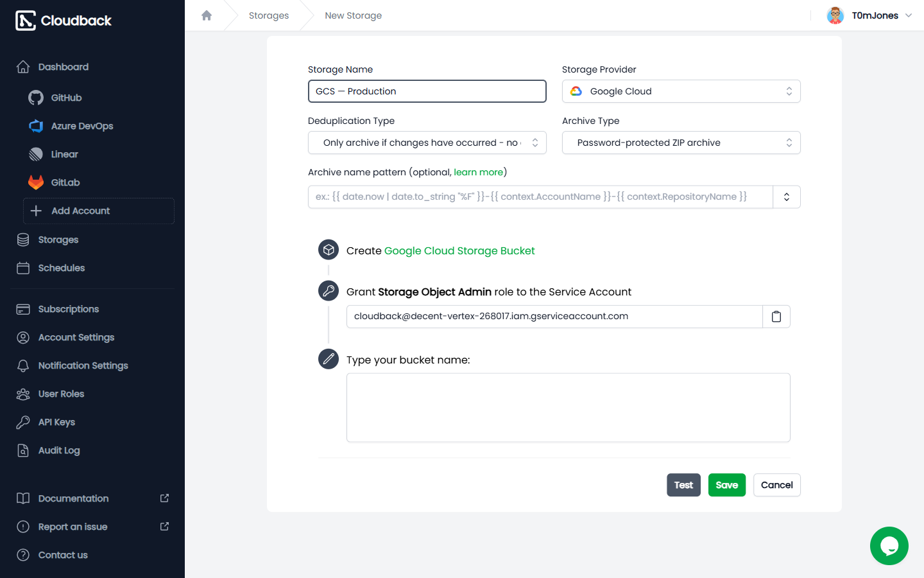Click the Azure DevOps icon
The width and height of the screenshot is (924, 578).
36,126
